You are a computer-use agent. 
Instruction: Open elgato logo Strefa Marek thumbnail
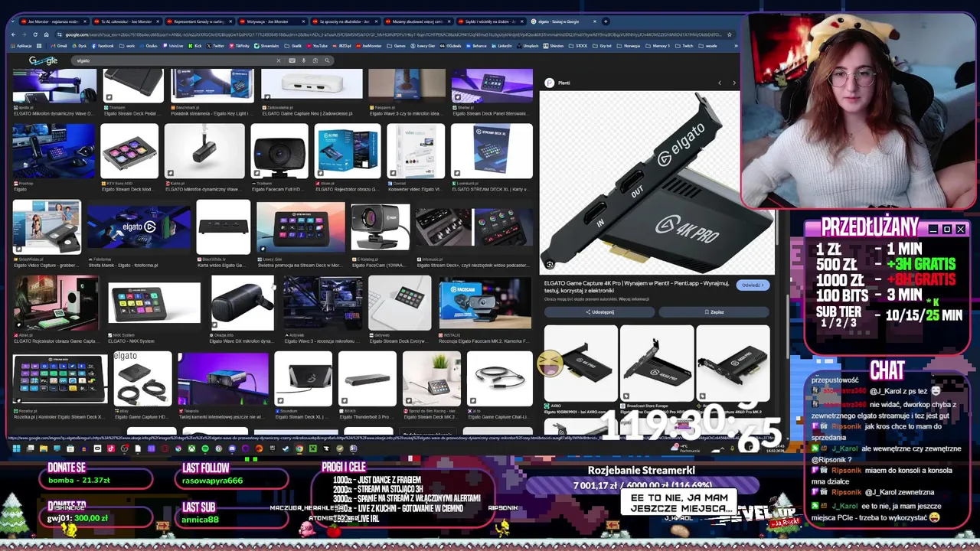tap(139, 227)
